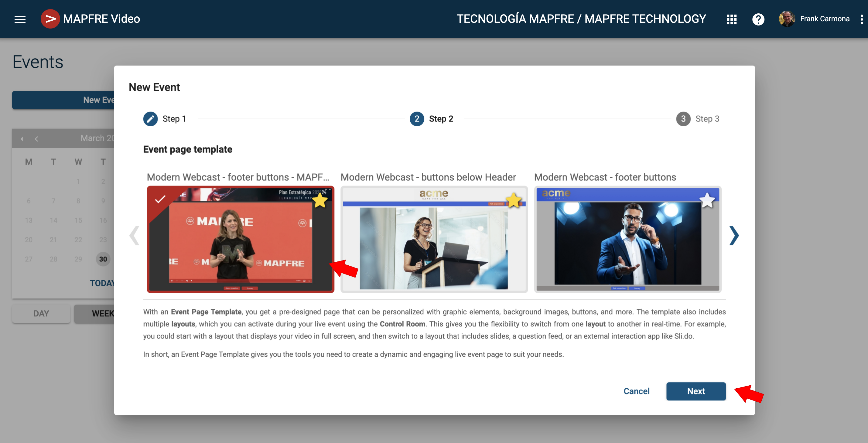
Task: Click the MAPFRE Video logo icon
Action: pyautogui.click(x=50, y=19)
